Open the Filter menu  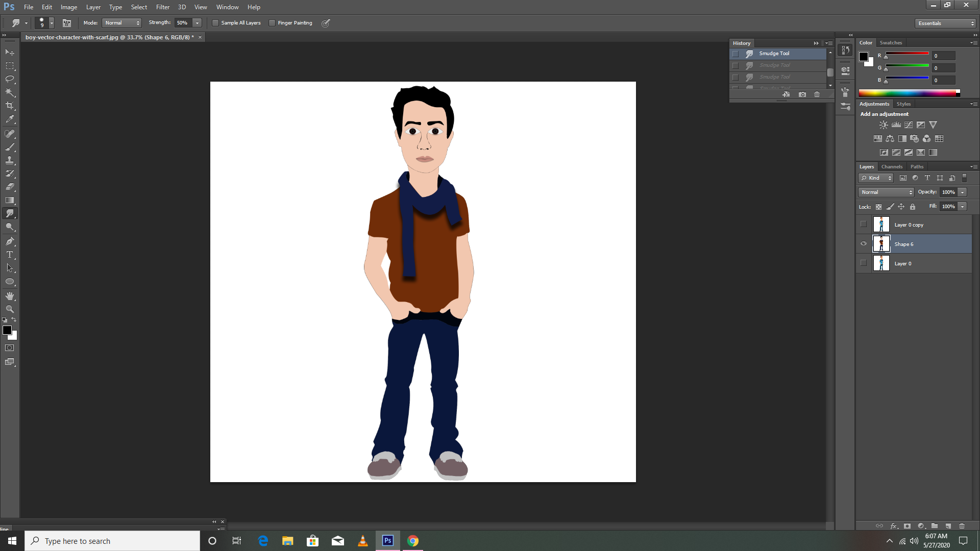coord(163,7)
